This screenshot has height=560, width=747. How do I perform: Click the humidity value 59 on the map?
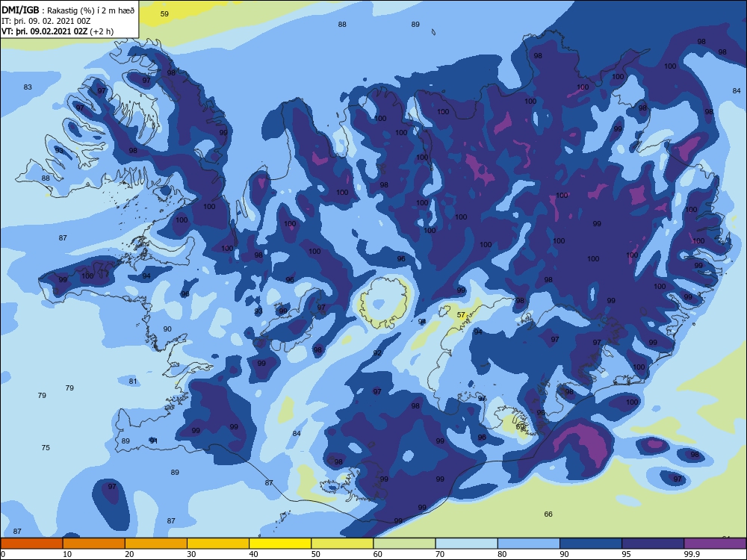click(164, 13)
